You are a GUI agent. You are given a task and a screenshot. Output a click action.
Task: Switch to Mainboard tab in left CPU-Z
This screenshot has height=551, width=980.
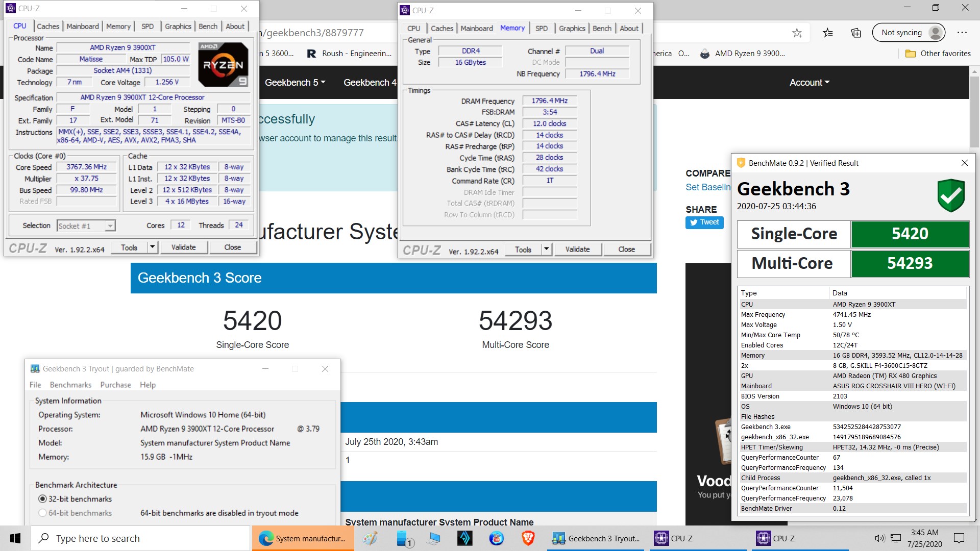83,26
